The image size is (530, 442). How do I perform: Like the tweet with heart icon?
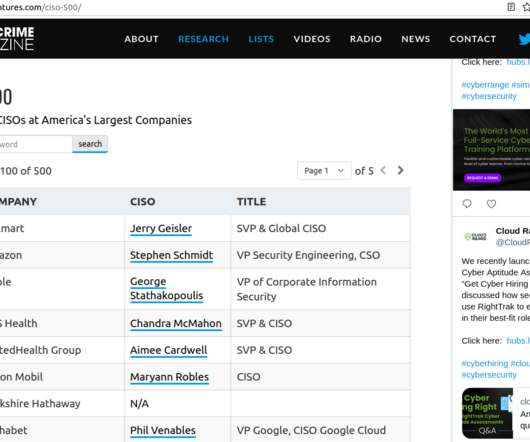point(491,204)
